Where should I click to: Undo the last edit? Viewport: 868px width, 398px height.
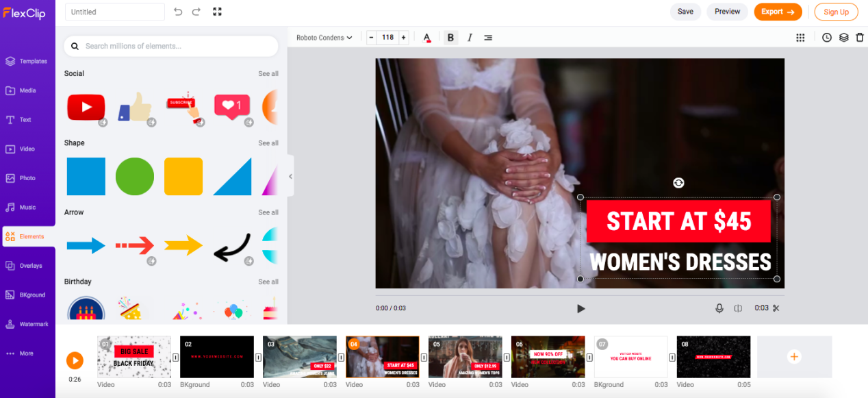pos(178,12)
